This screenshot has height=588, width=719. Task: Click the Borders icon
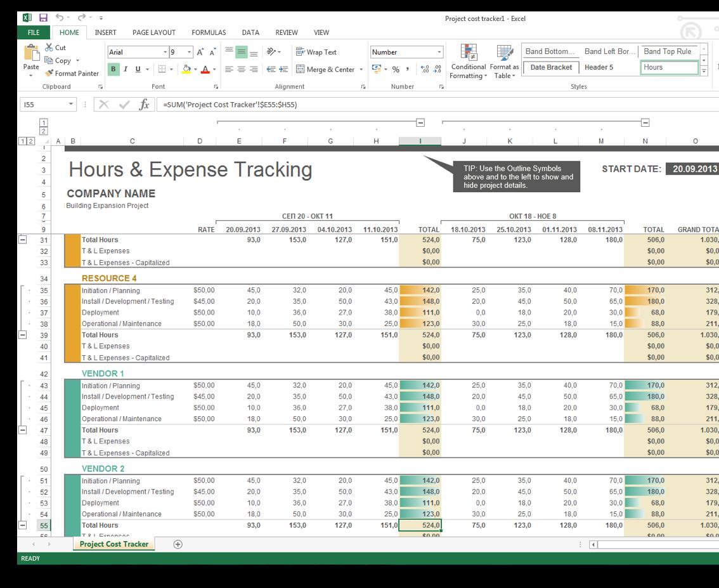tap(162, 69)
